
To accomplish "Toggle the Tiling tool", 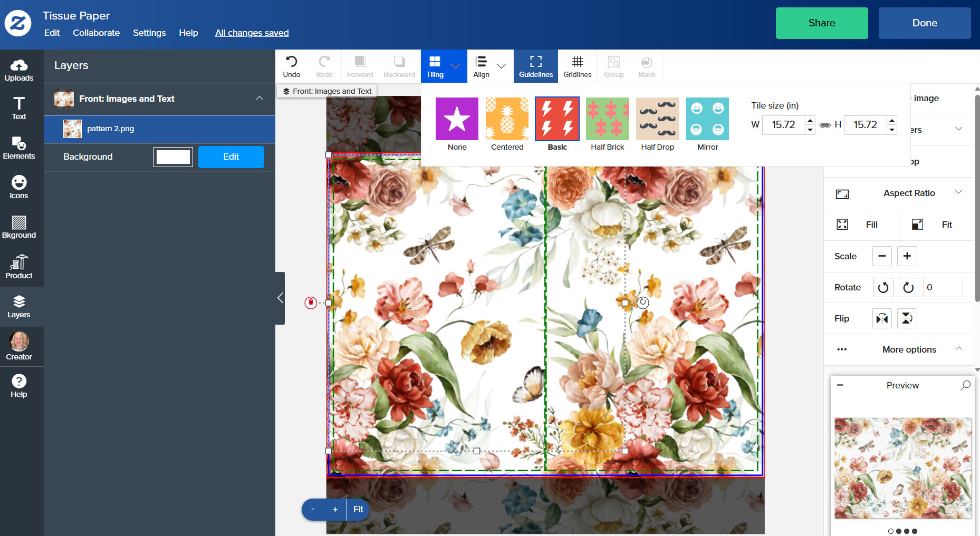I will pyautogui.click(x=435, y=66).
